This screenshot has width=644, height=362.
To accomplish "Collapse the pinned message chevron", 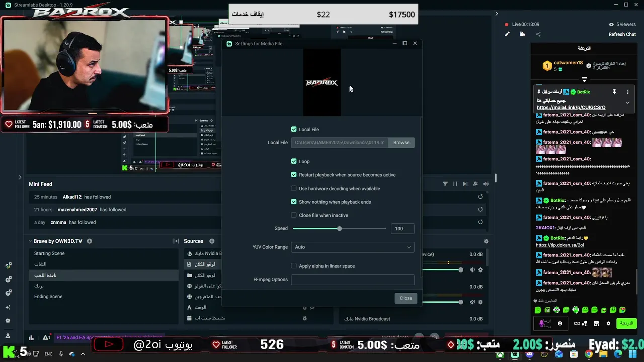I will (627, 103).
